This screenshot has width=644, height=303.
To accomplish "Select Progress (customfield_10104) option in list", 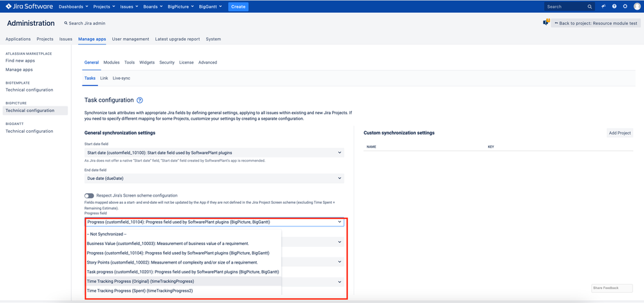I will (184, 253).
